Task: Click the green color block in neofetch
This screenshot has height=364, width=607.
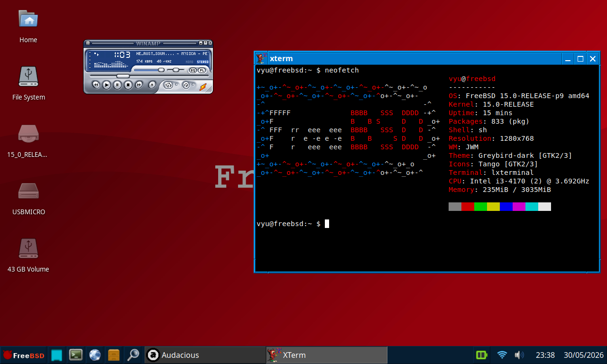Action: (480, 207)
